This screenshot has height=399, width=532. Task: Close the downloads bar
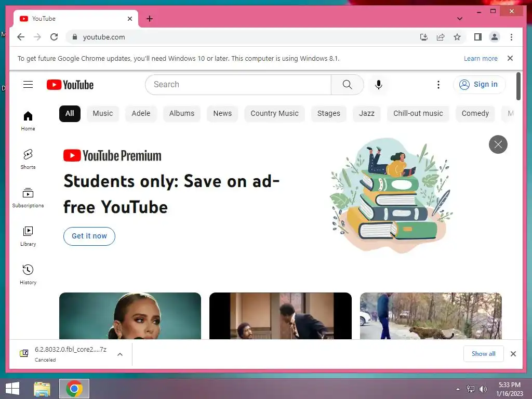[513, 354]
